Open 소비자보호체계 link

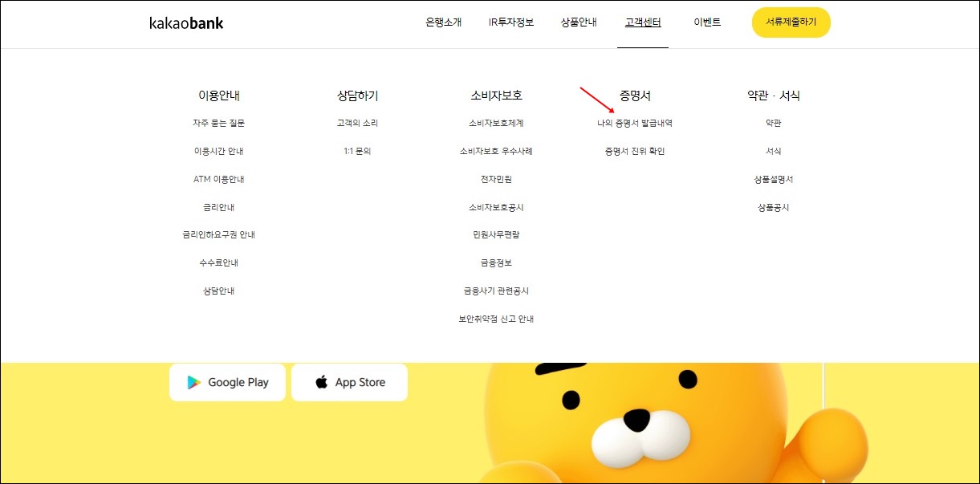(497, 124)
